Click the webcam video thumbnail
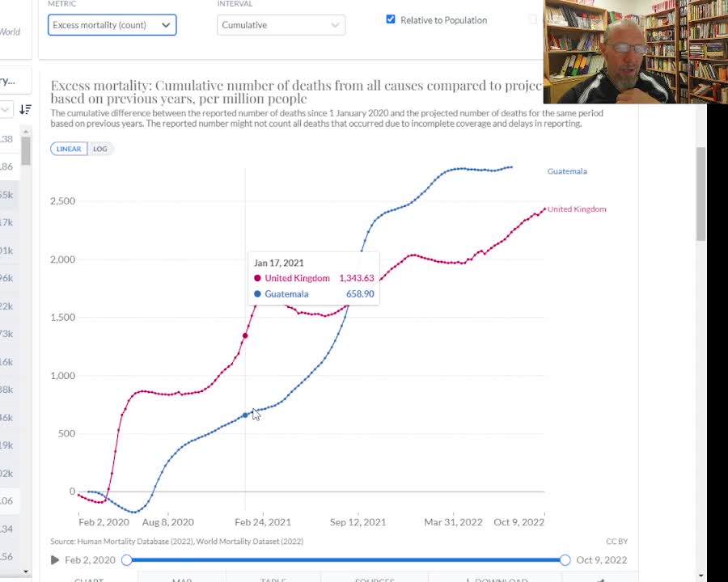This screenshot has width=728, height=582. [635, 52]
